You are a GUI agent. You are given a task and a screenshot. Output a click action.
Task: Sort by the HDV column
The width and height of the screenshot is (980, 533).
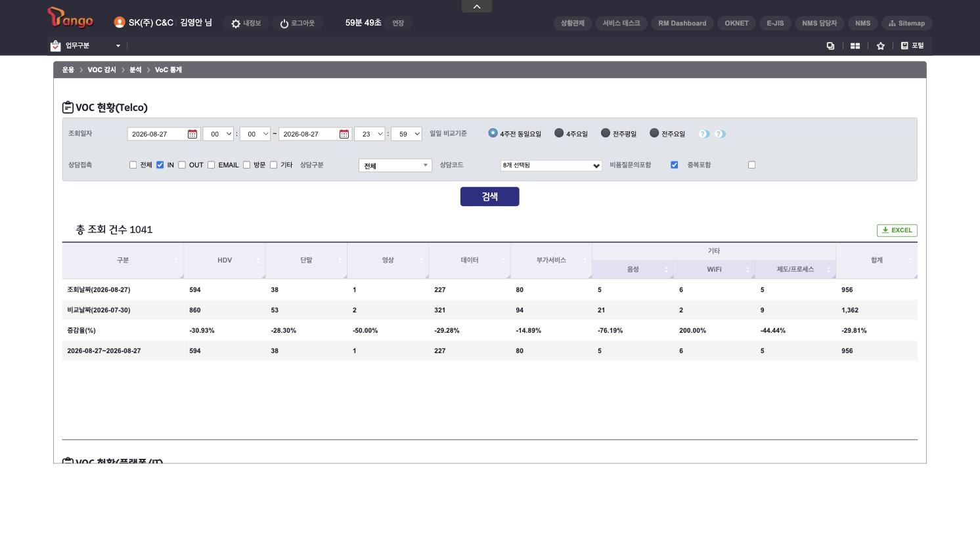[225, 261]
